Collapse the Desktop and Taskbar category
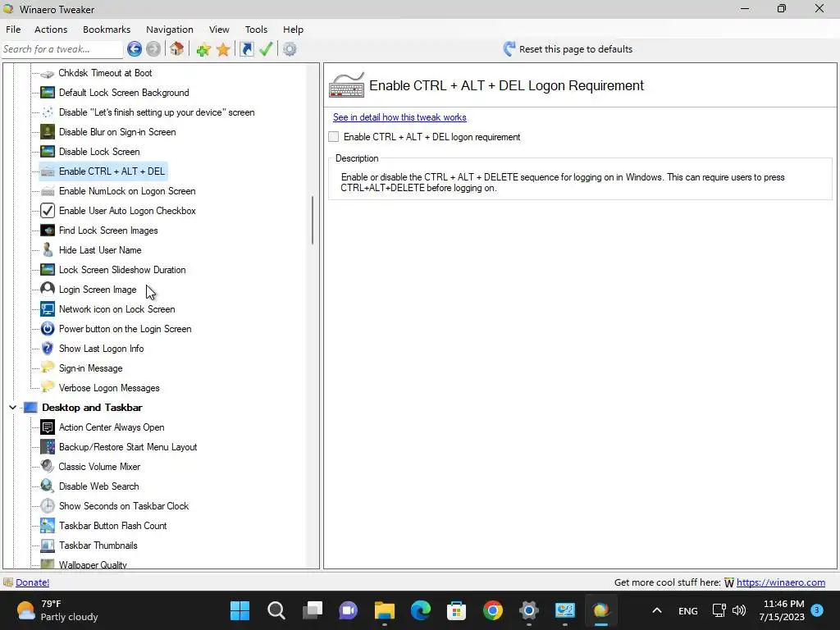This screenshot has height=630, width=840. (13, 408)
